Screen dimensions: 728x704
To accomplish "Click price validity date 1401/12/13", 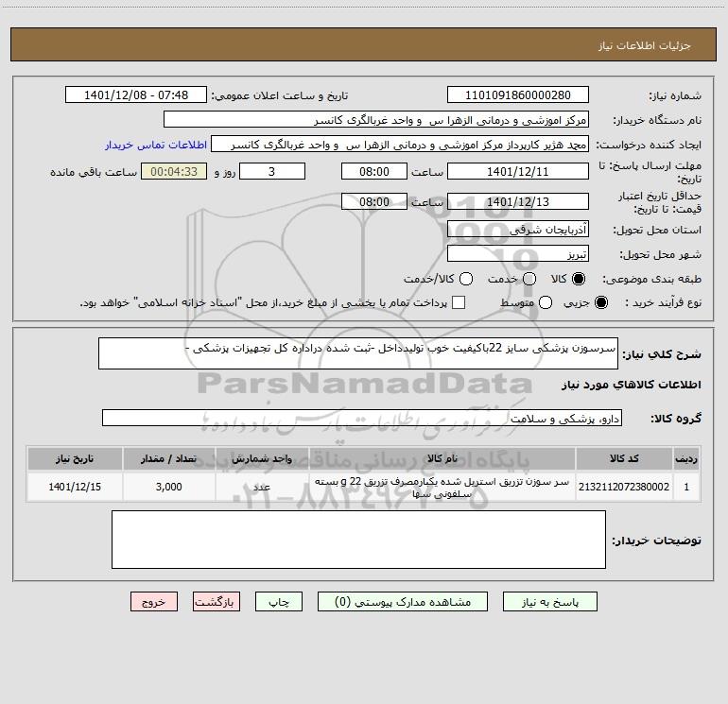I will coord(518,202).
